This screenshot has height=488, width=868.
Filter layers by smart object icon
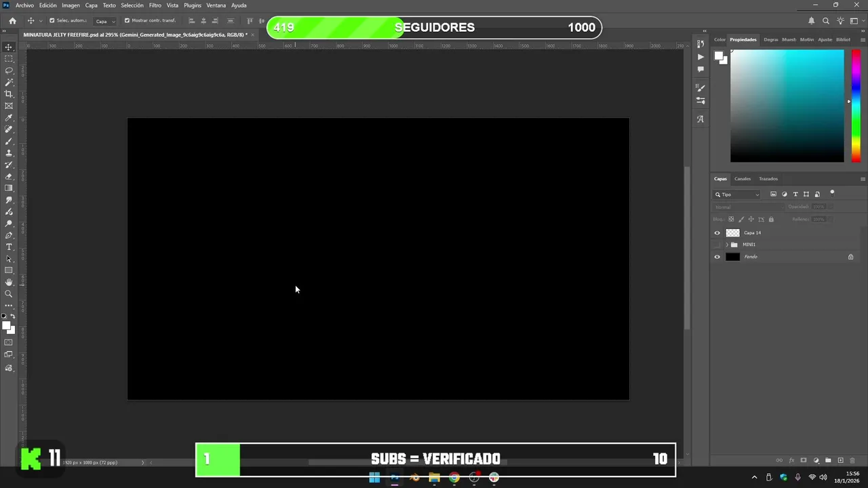coord(817,195)
